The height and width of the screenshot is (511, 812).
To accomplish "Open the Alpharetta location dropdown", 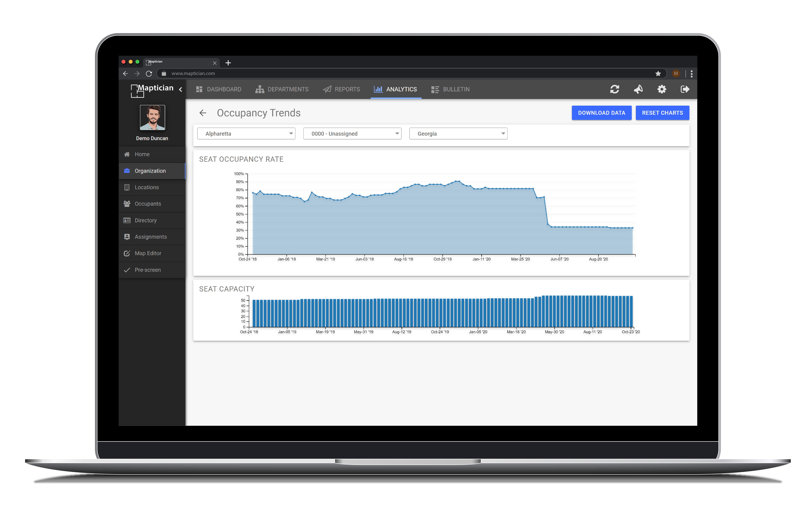I will 246,134.
